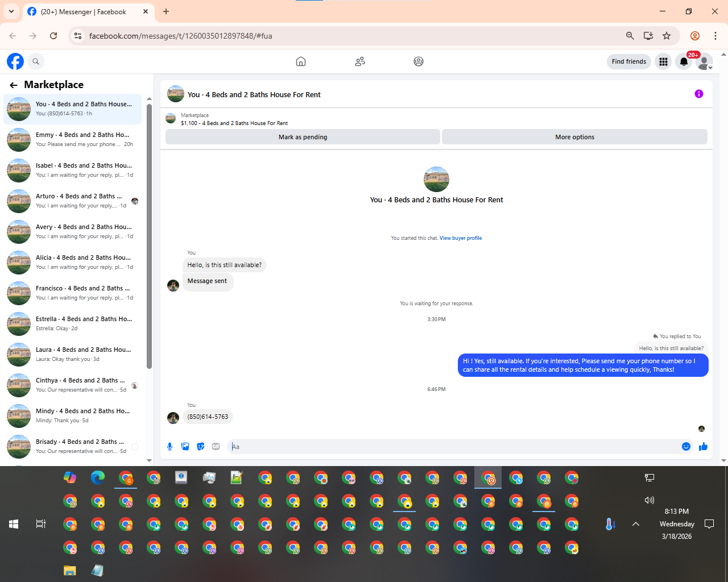Open the purple conversation information icon
The height and width of the screenshot is (582, 728).
(x=699, y=94)
